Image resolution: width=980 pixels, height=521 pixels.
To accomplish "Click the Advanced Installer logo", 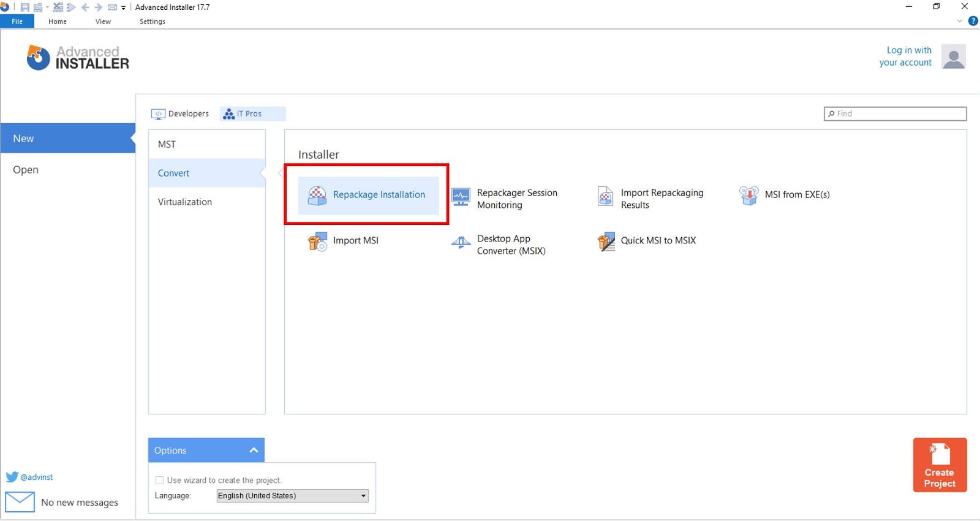I will pos(78,58).
